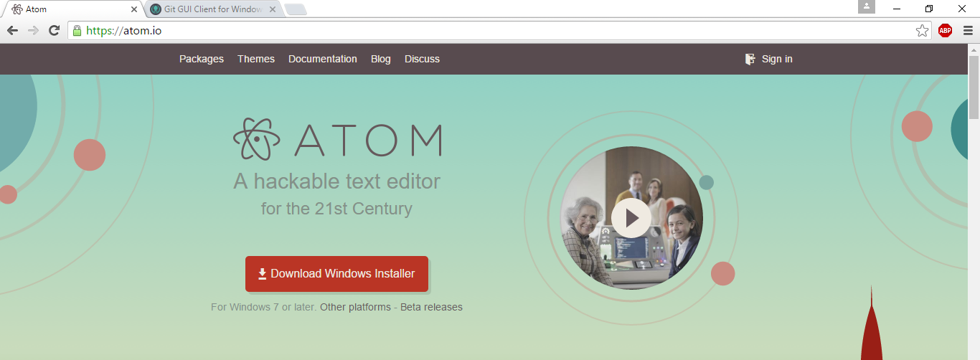Click the Sign in GitHub icon
This screenshot has height=360, width=980.
click(x=750, y=59)
